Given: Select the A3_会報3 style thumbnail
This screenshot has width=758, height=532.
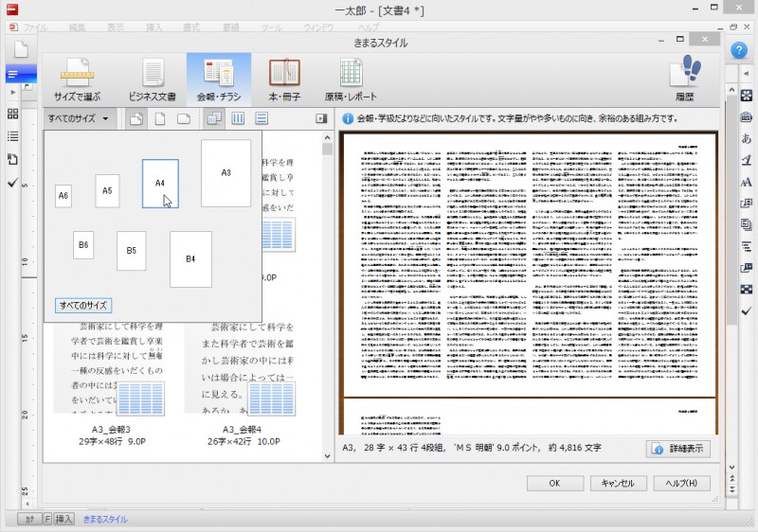Looking at the screenshot, I should 112,381.
